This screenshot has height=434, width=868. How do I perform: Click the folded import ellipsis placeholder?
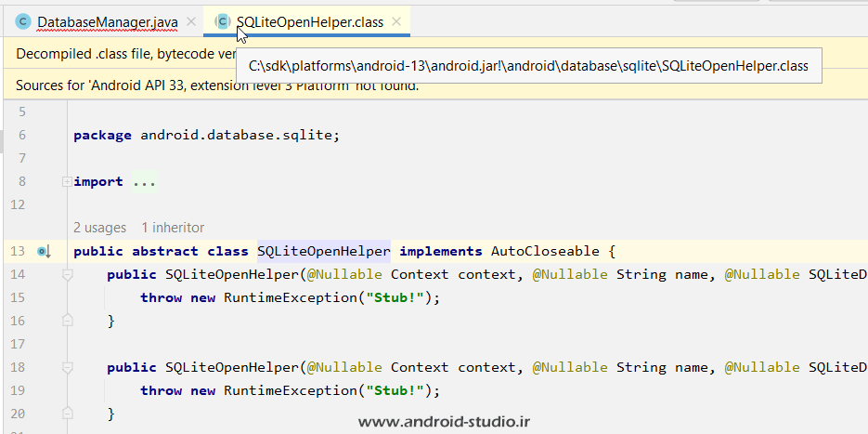pyautogui.click(x=144, y=182)
